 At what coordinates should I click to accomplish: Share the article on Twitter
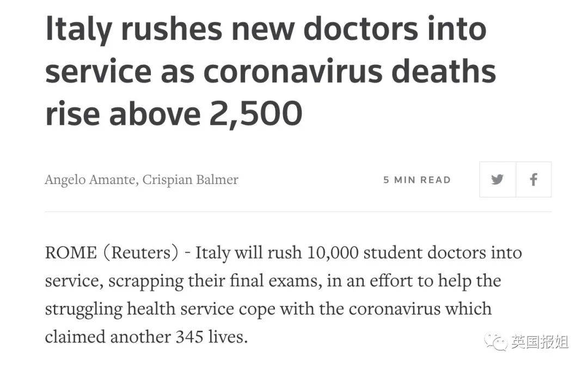tap(497, 180)
